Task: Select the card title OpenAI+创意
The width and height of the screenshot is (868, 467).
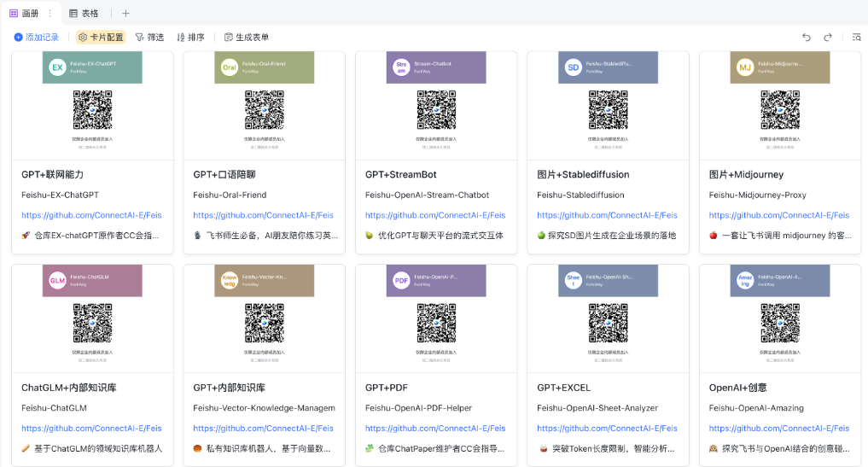Action: [x=737, y=388]
